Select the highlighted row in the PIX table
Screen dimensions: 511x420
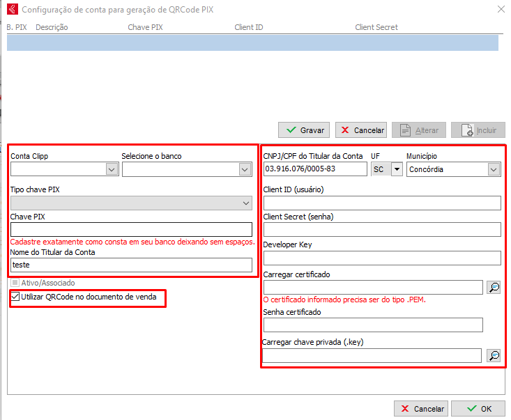252,42
